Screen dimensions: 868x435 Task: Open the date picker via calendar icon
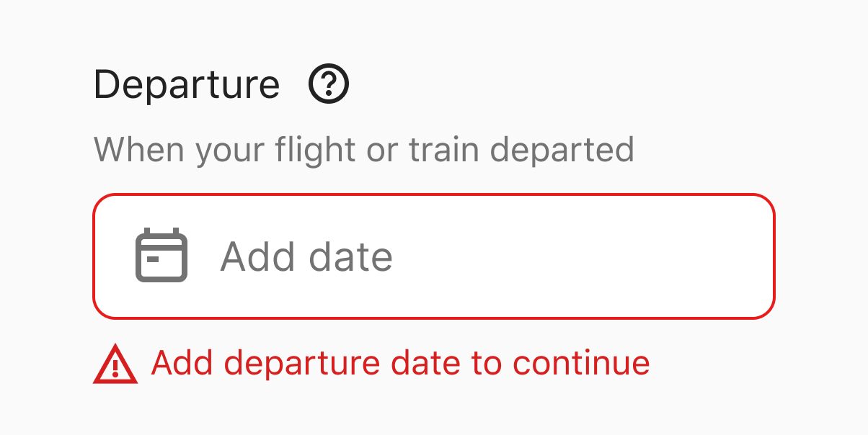(161, 256)
